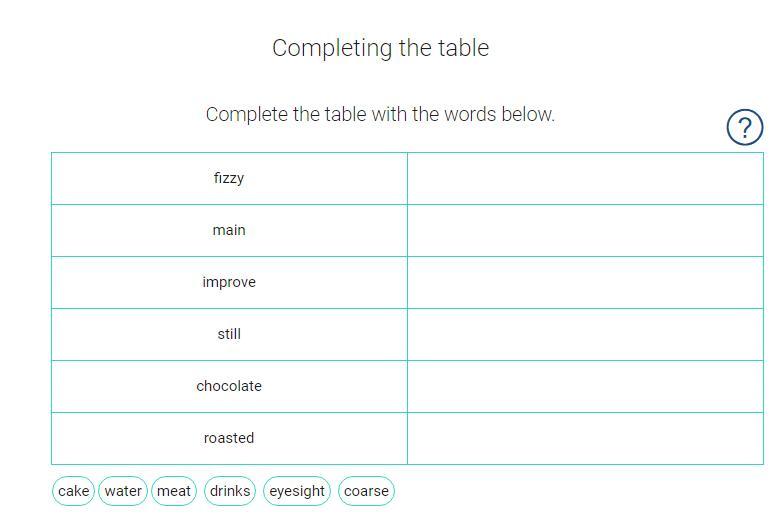Click the 'main' table cell
776x519 pixels.
(229, 230)
